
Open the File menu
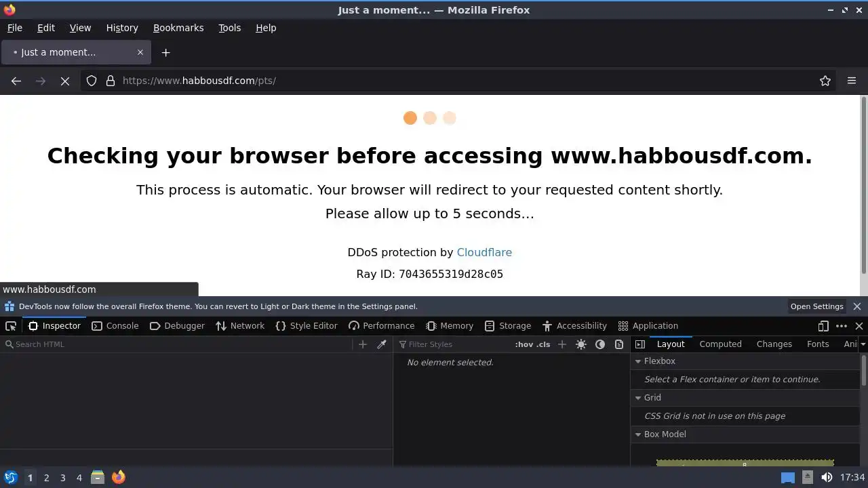click(15, 28)
